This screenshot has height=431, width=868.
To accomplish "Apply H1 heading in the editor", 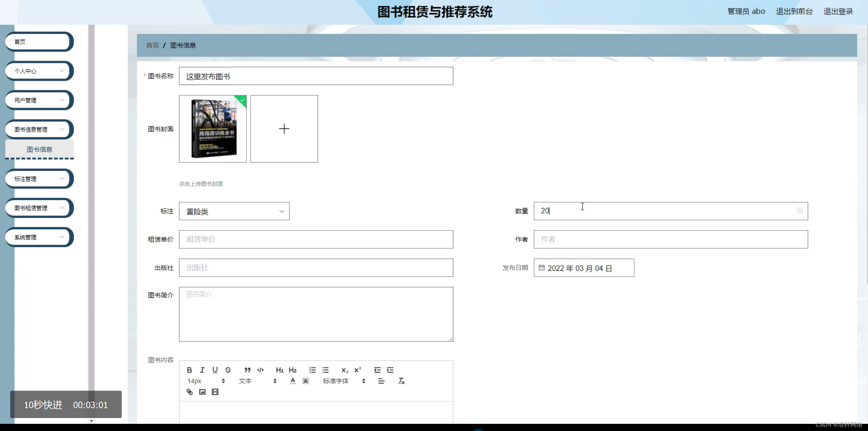I will (279, 370).
